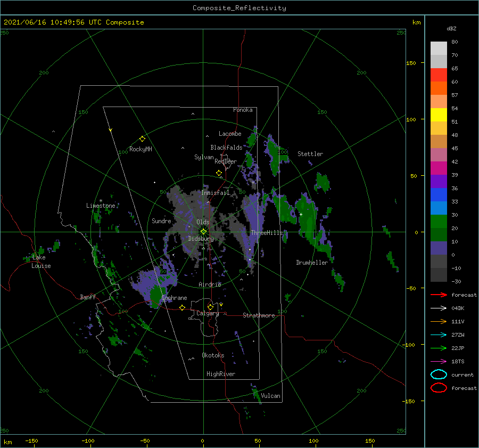Select the blue 36-33 dBZ color swatch
The width and height of the screenshot is (479, 448).
(x=439, y=195)
